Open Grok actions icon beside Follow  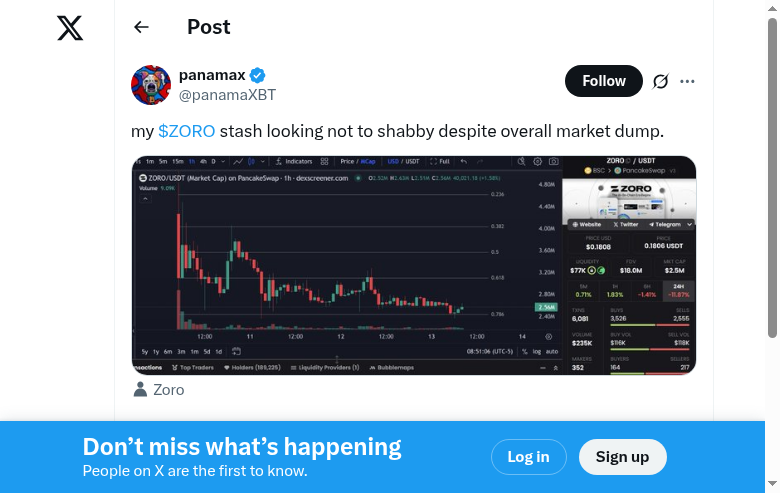tap(660, 81)
